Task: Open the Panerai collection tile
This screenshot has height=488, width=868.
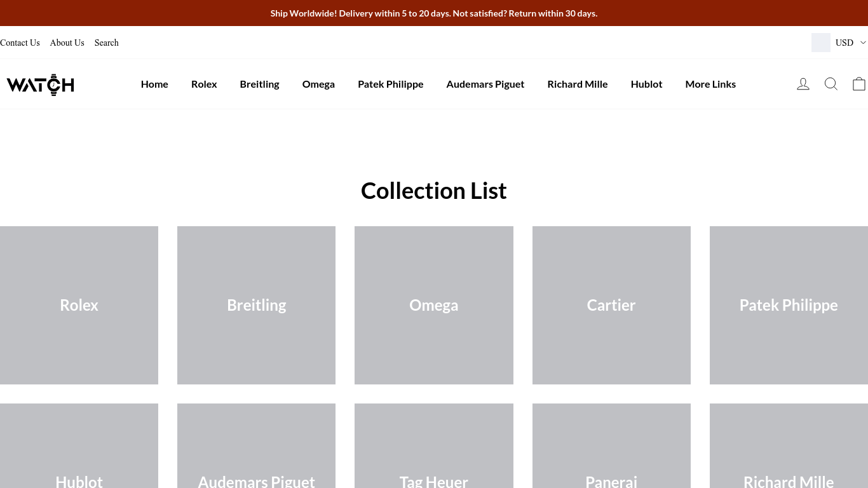Action: click(611, 446)
